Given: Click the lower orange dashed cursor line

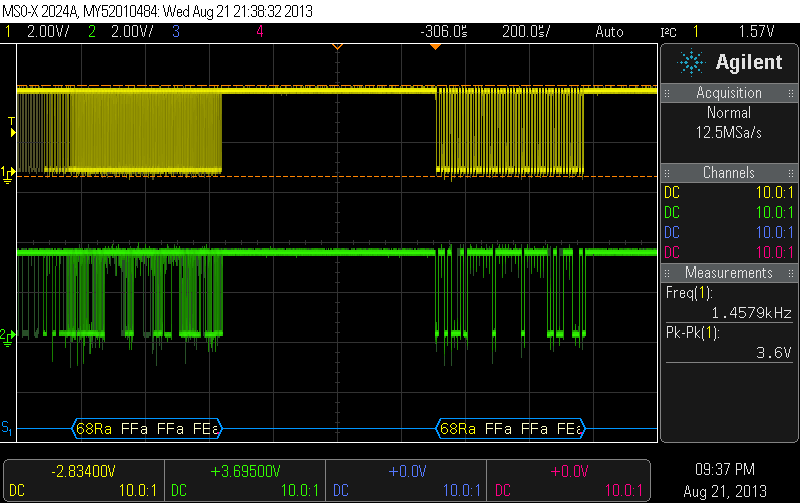Looking at the screenshot, I should pyautogui.click(x=337, y=177).
